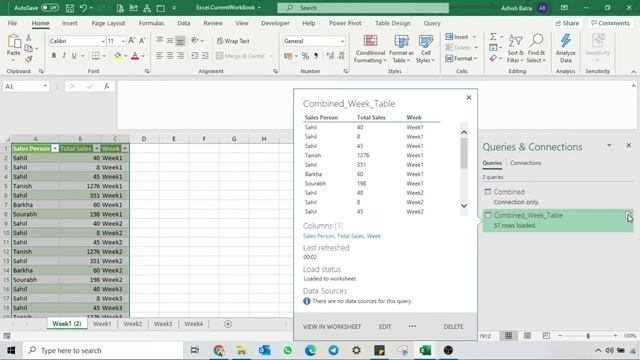Increase font size with large A
640x360 pixels.
click(x=131, y=41)
